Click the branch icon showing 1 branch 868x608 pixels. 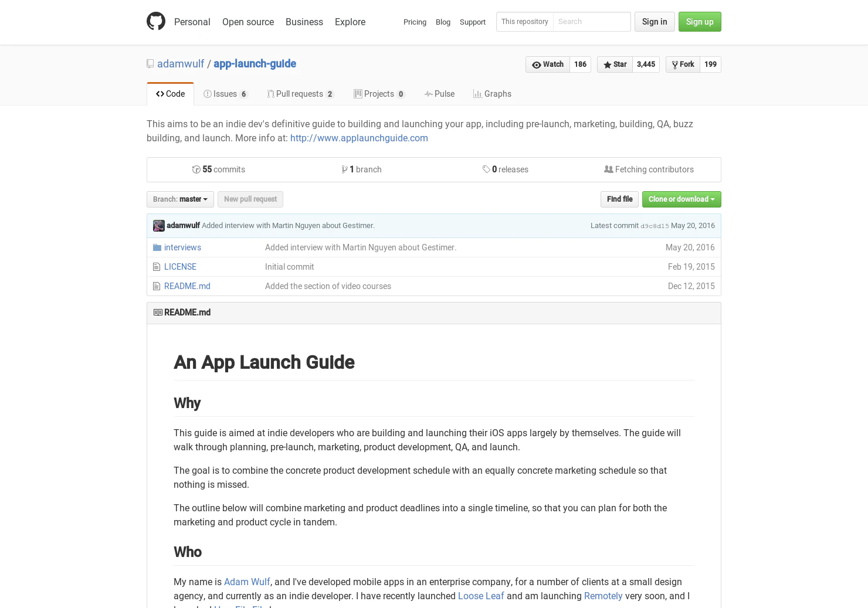tap(345, 169)
